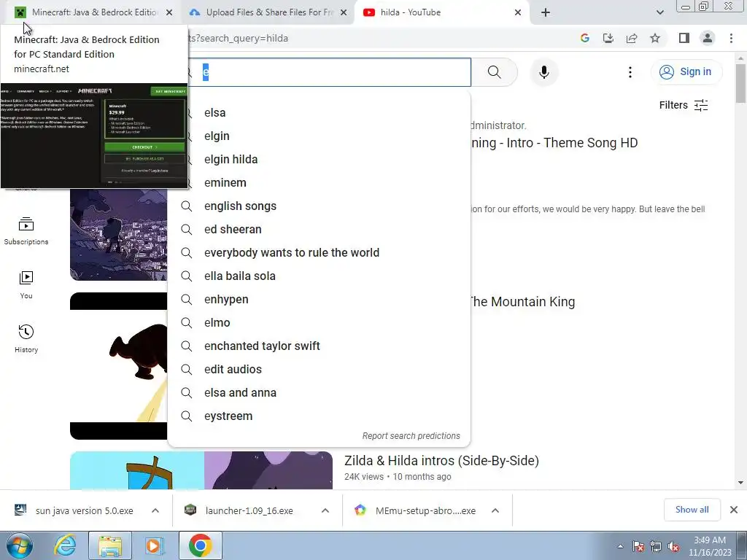Viewport: 747px width, 560px height.
Task: Open the Windows Start menu
Action: tap(20, 545)
